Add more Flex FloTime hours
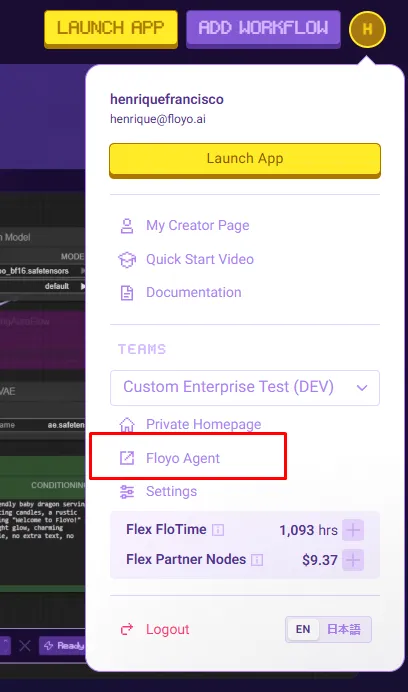Image resolution: width=408 pixels, height=692 pixels. [x=353, y=530]
